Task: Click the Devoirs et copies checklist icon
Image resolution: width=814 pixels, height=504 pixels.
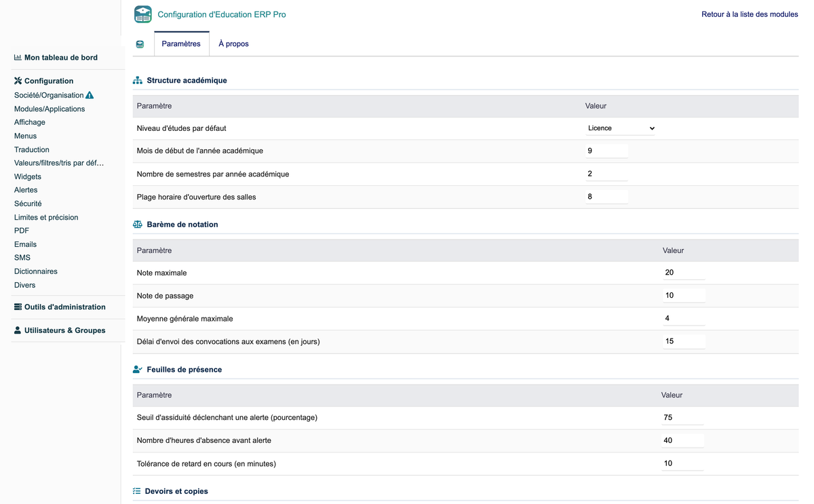Action: point(137,491)
